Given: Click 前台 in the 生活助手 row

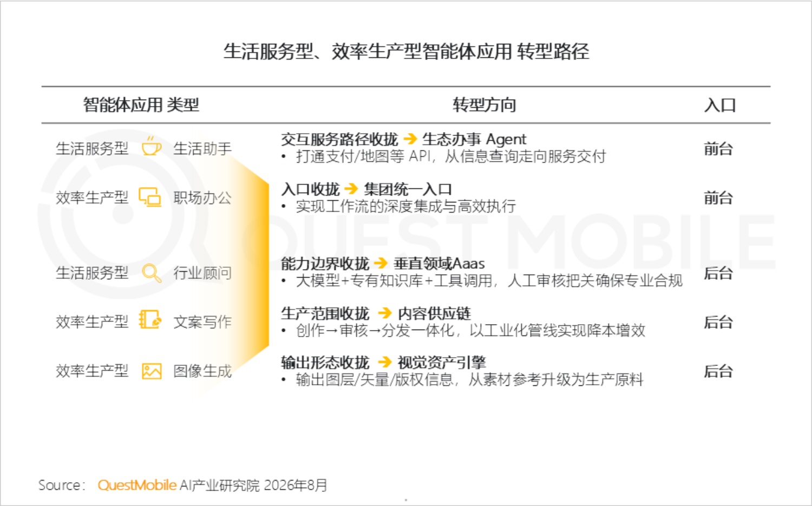Looking at the screenshot, I should [718, 148].
